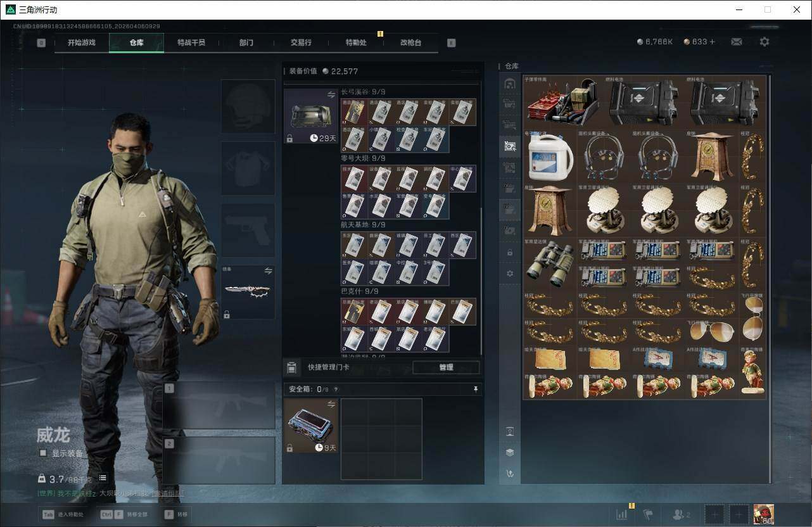Screen dimensions: 812x527
Task: Click primary weapon slot 1
Action: tap(219, 405)
